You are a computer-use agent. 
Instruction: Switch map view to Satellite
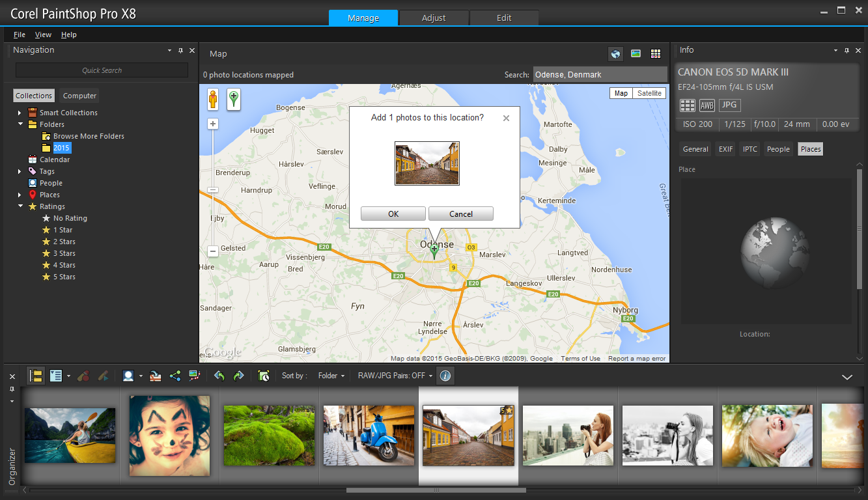pyautogui.click(x=649, y=93)
